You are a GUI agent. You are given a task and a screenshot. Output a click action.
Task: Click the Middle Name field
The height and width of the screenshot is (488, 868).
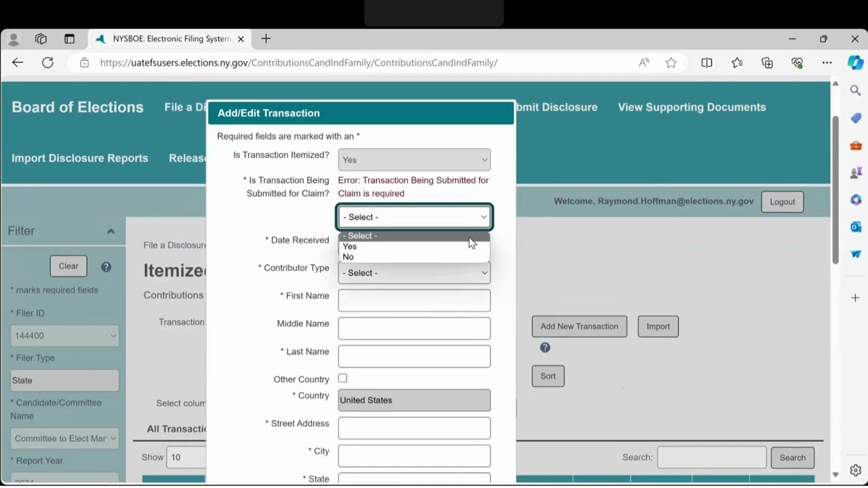pyautogui.click(x=414, y=328)
